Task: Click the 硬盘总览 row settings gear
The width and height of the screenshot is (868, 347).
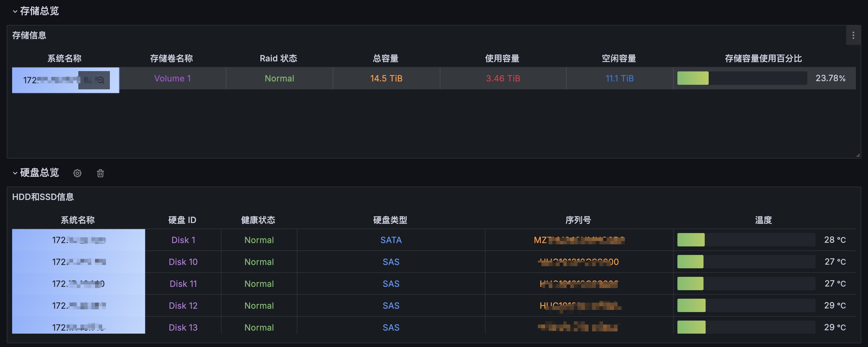Action: pos(77,173)
